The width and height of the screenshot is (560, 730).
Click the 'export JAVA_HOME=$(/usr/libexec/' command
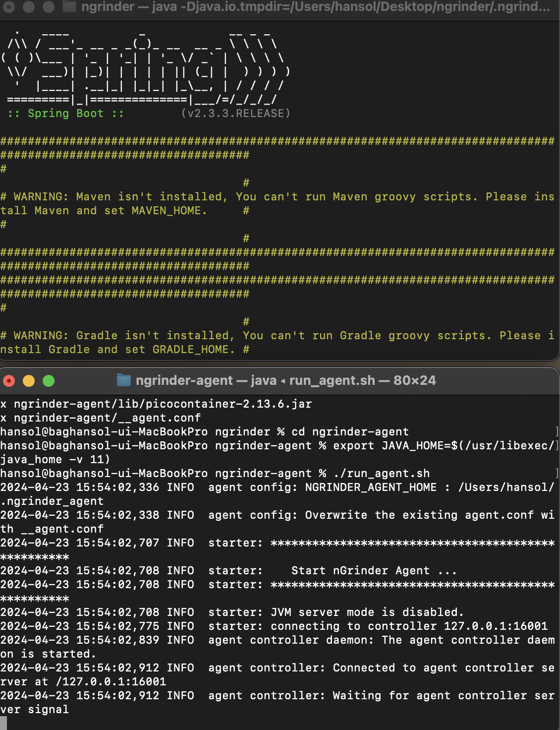tap(444, 446)
